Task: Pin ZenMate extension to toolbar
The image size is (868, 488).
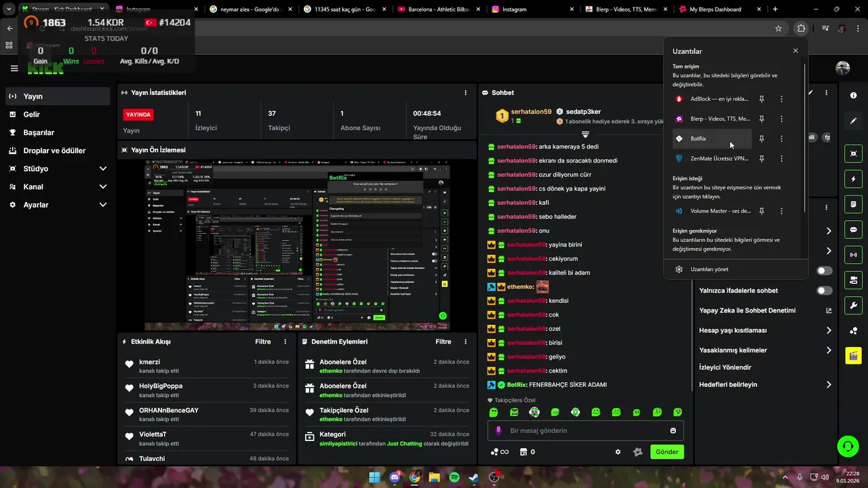Action: tap(762, 159)
